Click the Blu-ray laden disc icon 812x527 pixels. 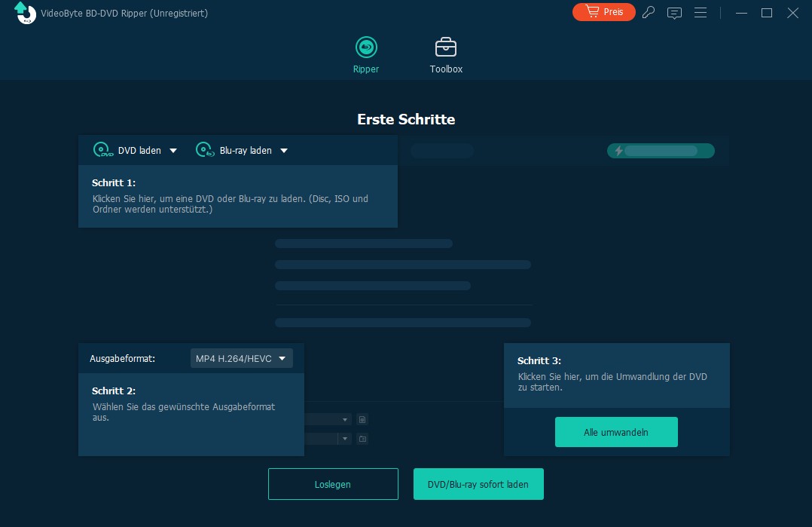[205, 150]
